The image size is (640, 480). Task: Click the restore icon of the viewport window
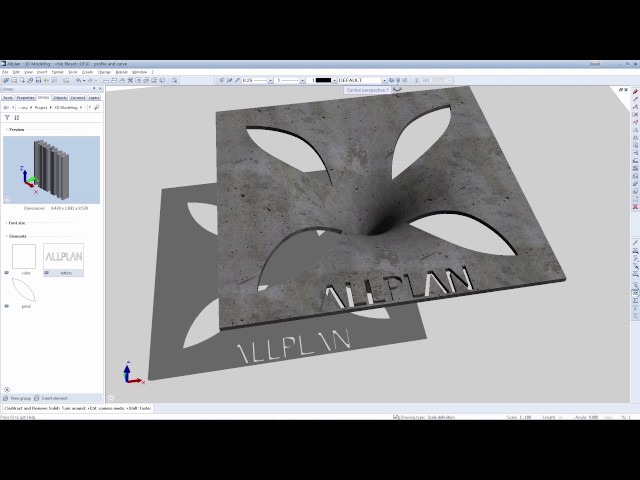[x=621, y=89]
